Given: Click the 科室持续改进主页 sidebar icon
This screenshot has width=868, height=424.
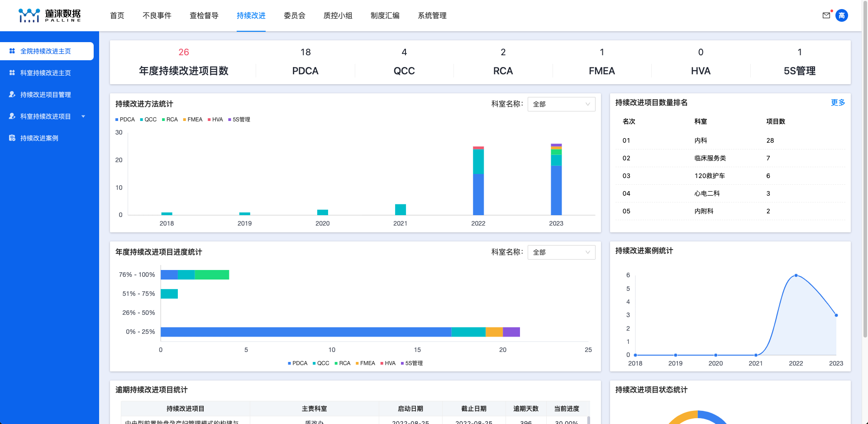Looking at the screenshot, I should (x=12, y=73).
